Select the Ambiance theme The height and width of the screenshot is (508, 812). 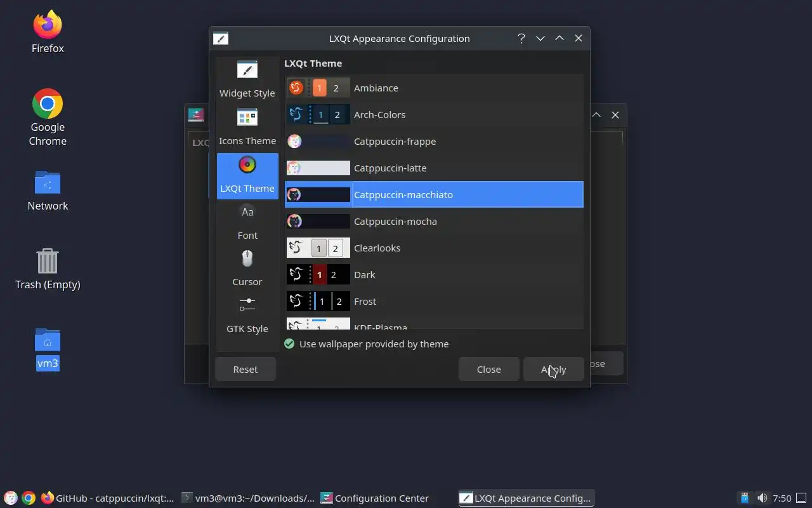point(434,88)
